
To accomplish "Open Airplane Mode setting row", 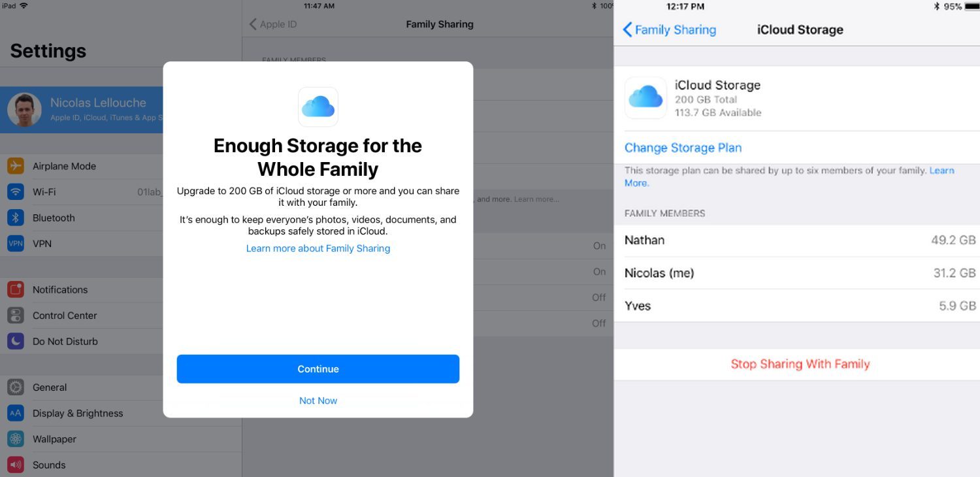I will tap(82, 166).
